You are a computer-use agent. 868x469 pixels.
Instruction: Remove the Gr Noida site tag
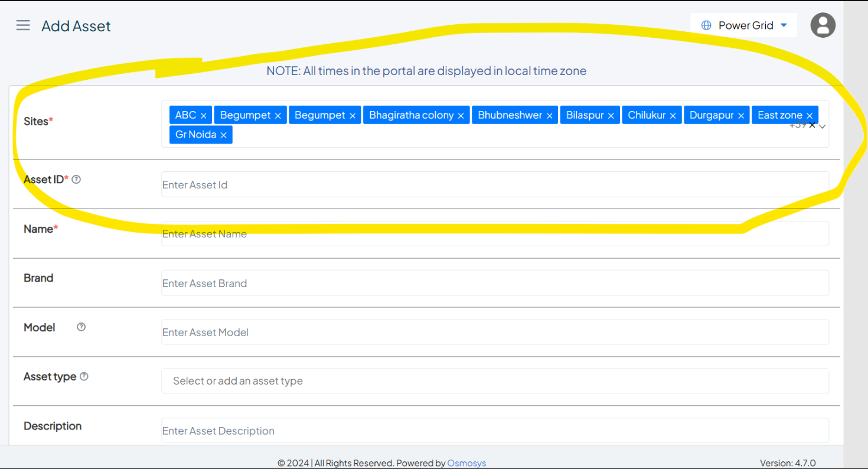tap(224, 135)
